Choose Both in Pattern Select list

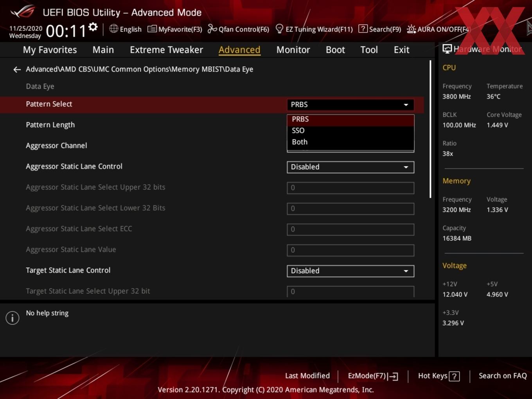tap(350, 142)
